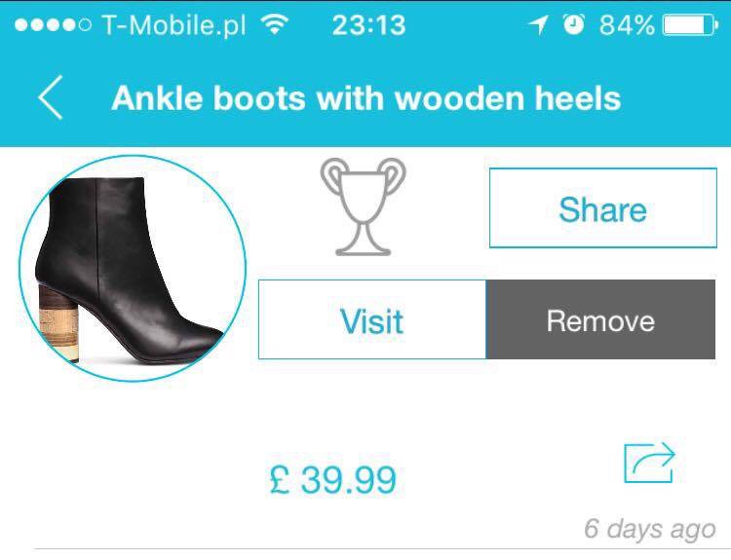
Task: Tap the signal strength dots
Action: click(53, 24)
